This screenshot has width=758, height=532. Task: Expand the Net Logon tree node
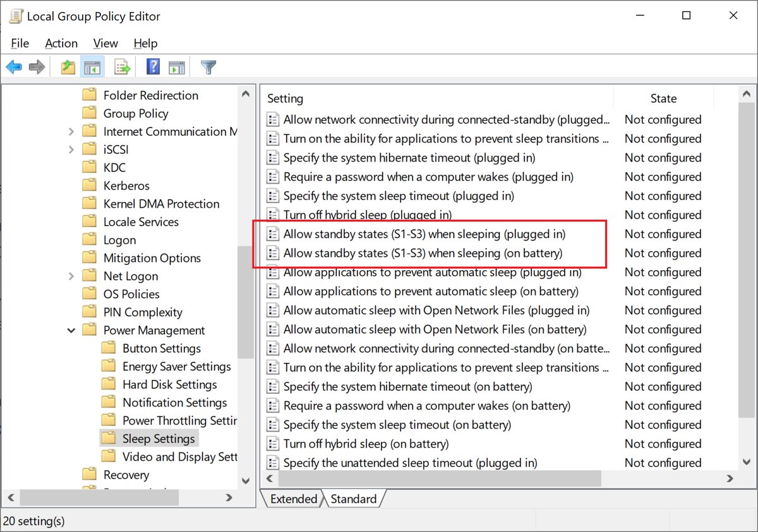[71, 276]
